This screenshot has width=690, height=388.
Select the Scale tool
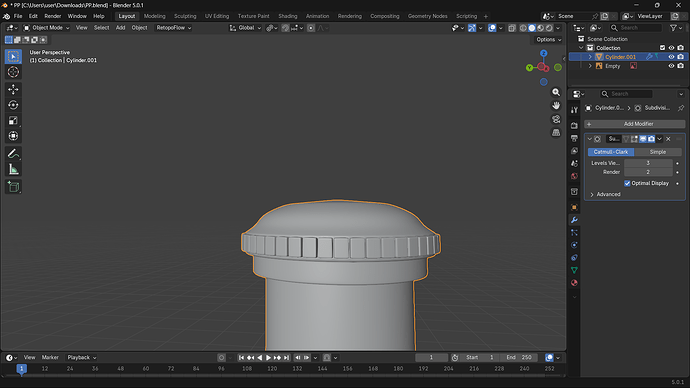coord(13,121)
